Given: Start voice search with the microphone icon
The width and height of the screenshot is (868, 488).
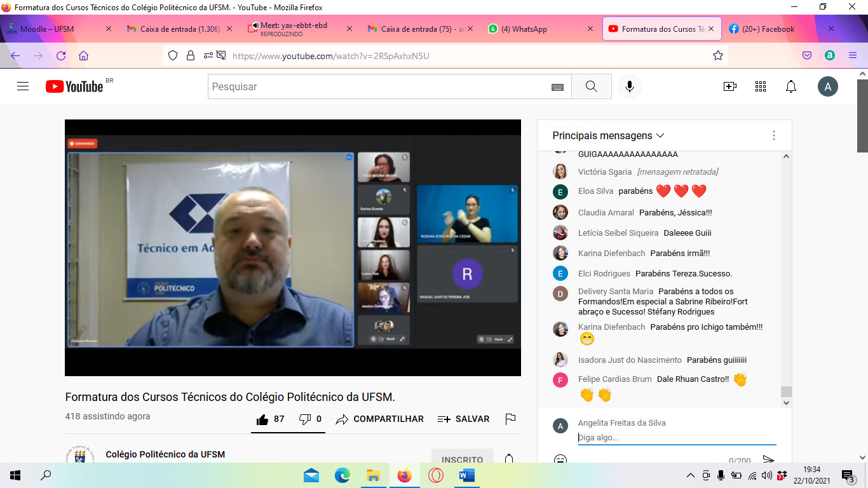Looking at the screenshot, I should click(629, 86).
